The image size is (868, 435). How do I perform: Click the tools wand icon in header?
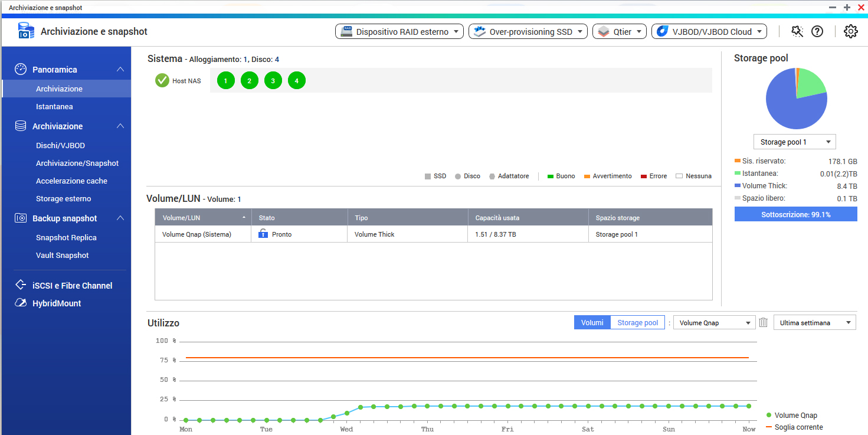[797, 32]
